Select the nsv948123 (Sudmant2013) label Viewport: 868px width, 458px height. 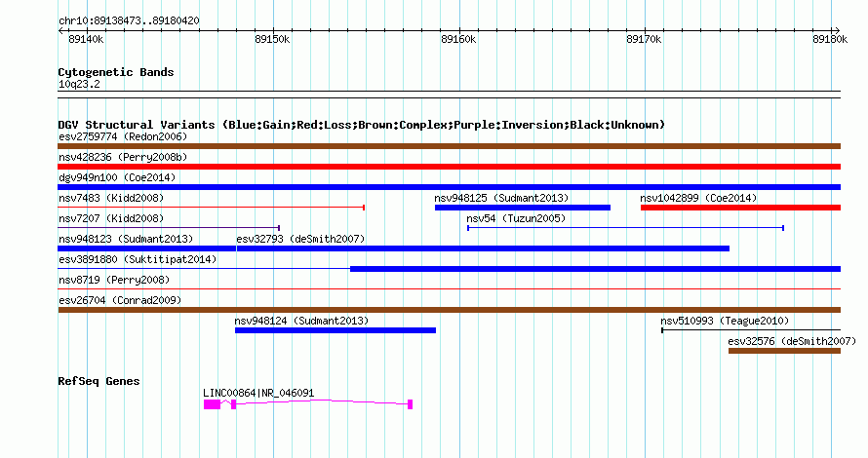(x=126, y=239)
